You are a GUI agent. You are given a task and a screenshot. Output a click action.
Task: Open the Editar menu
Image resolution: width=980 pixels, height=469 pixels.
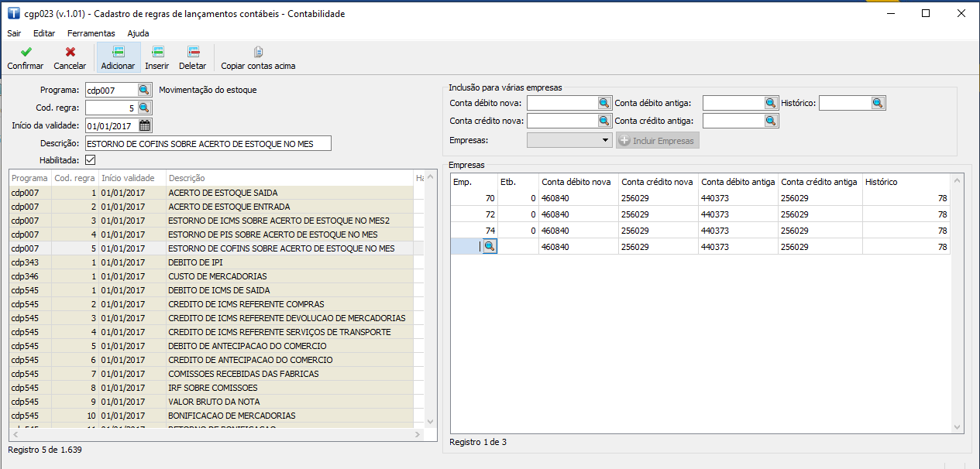pos(44,33)
